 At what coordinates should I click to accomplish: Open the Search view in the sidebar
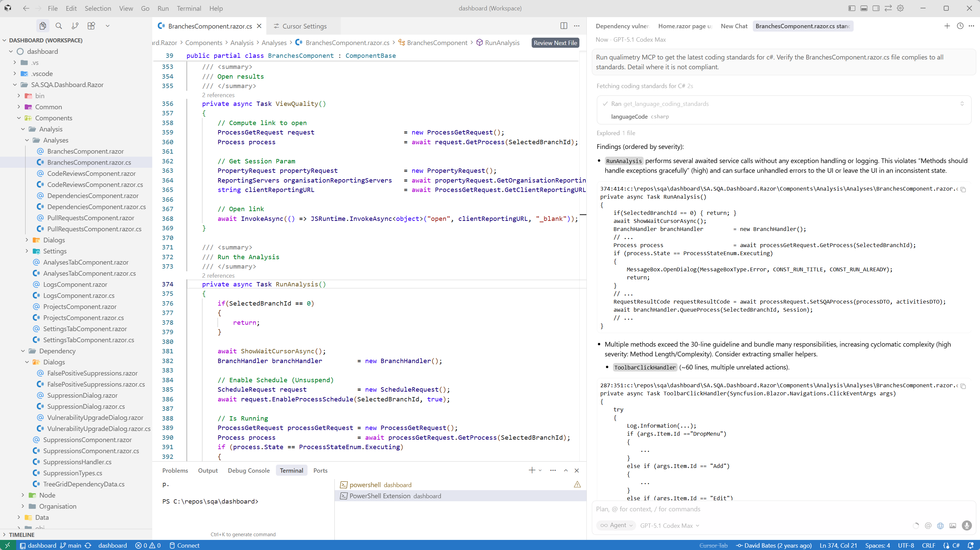coord(59,26)
